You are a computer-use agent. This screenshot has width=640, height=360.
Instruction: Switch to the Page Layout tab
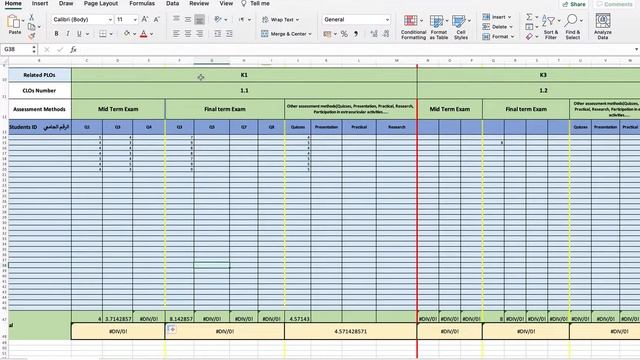pos(101,3)
